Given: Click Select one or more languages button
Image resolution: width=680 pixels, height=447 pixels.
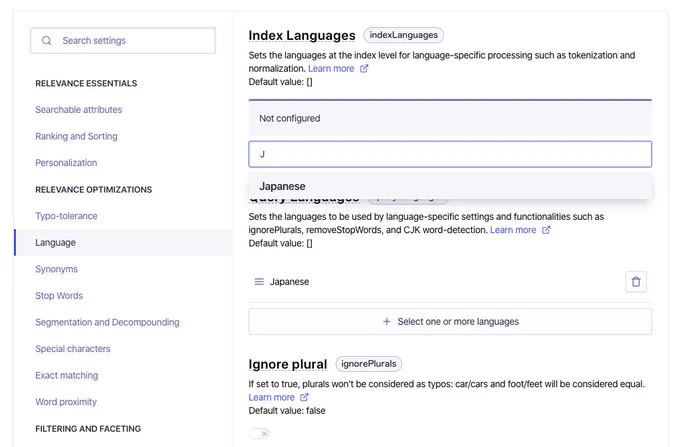Looking at the screenshot, I should click(x=450, y=322).
